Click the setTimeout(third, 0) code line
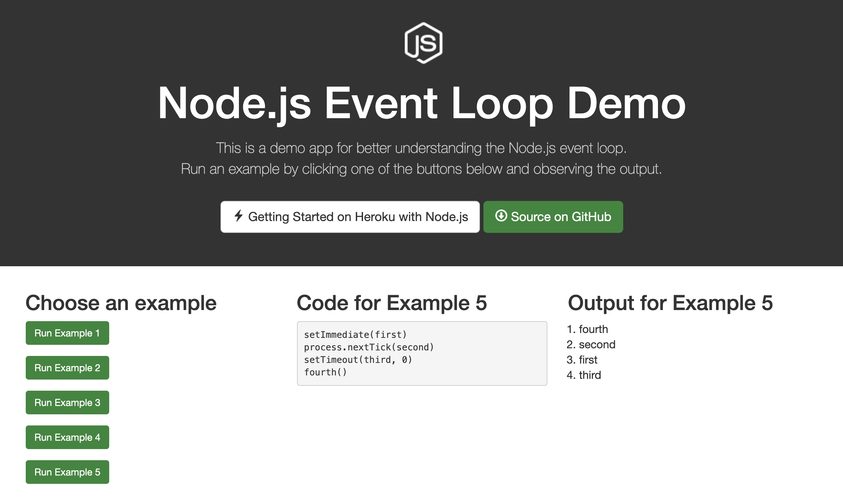843x504 pixels. [x=358, y=360]
